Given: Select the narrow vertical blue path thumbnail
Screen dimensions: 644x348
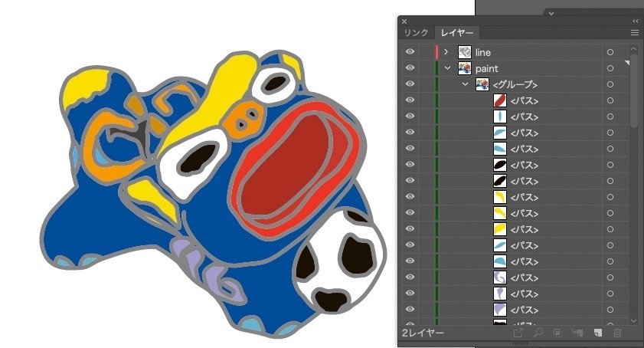Looking at the screenshot, I should [x=500, y=117].
